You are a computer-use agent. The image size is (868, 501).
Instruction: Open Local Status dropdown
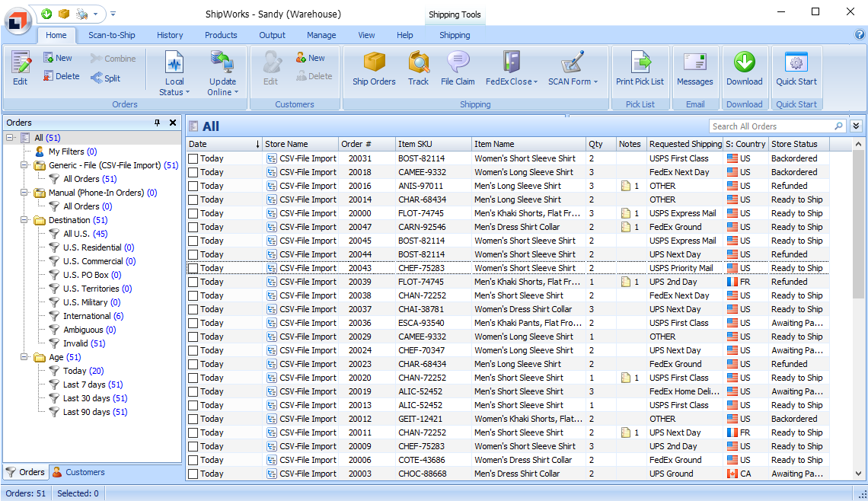click(x=174, y=72)
